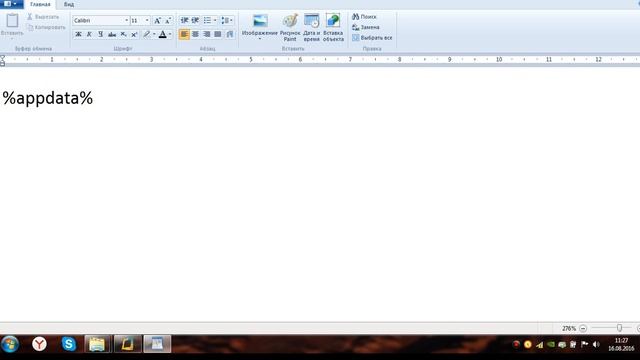Expand the font color dropdown arrow
Viewport: 640px width, 360px height.
coord(170,34)
